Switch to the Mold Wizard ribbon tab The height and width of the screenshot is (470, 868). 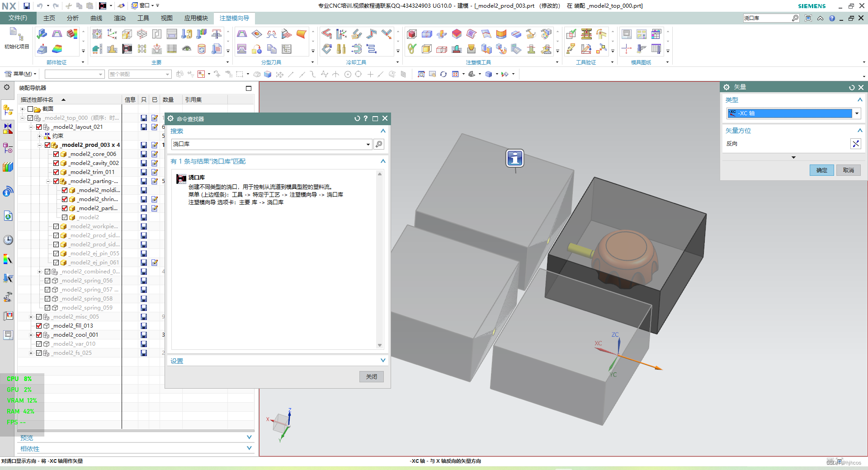[x=234, y=18]
